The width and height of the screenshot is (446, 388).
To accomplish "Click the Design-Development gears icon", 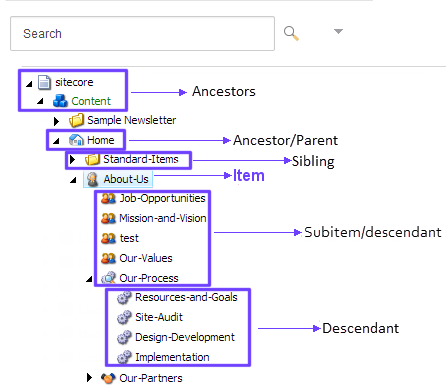I will 124,337.
